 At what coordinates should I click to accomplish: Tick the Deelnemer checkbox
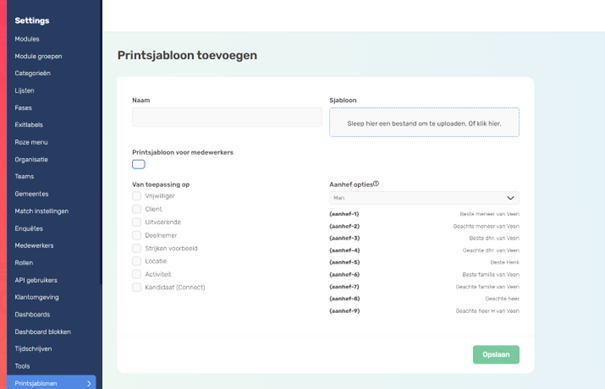point(137,235)
